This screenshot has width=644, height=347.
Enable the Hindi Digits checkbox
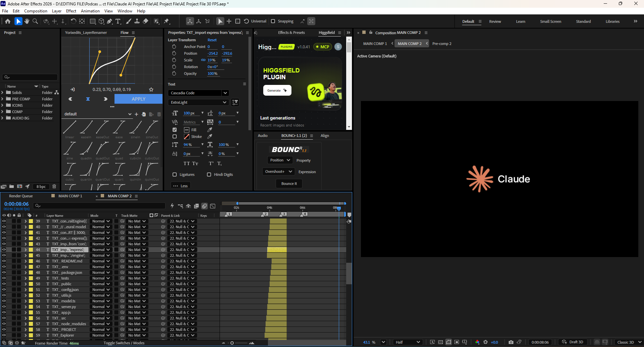pos(209,175)
